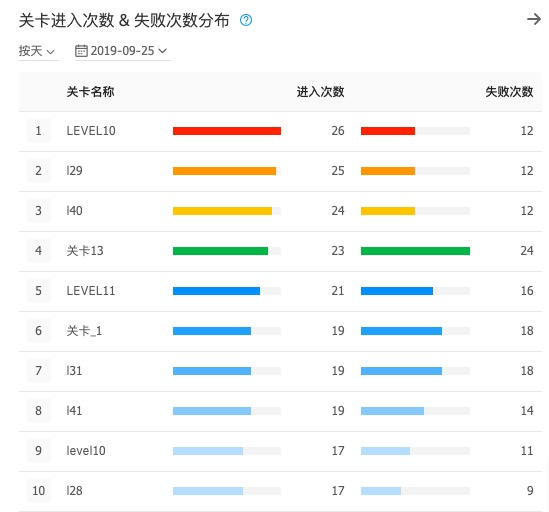Click the green failure bar for 关卡13

coord(415,251)
